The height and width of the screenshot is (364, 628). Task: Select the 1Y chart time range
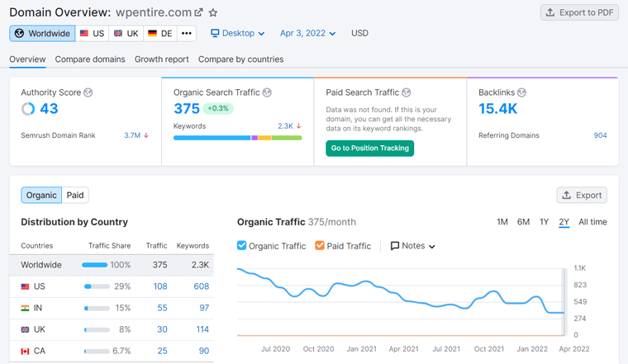(x=544, y=222)
